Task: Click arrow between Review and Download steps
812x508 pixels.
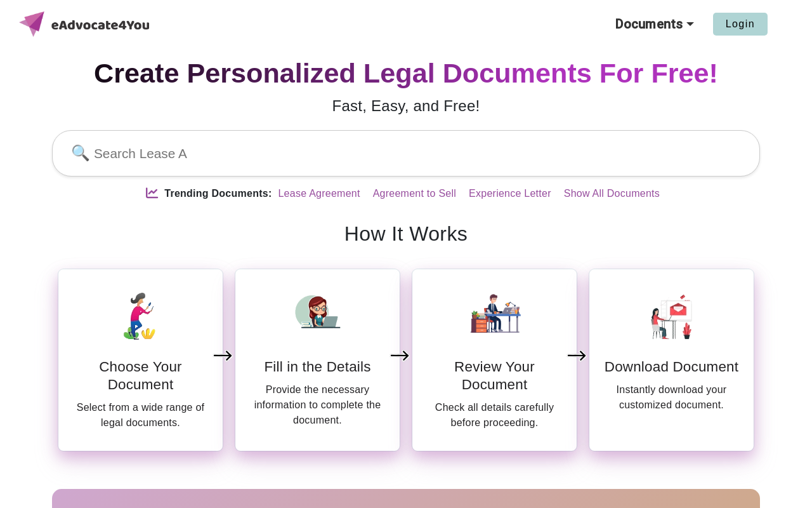Action: 577,356
